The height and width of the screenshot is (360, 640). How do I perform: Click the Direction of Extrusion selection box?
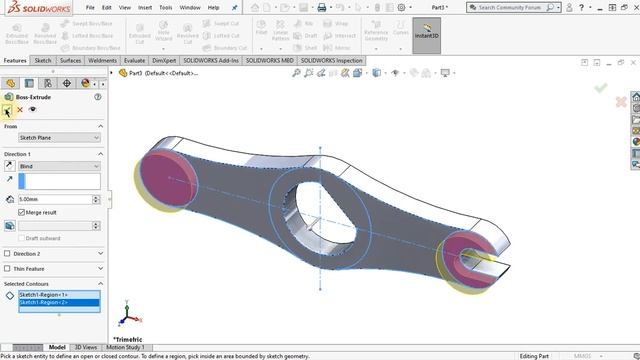59,181
